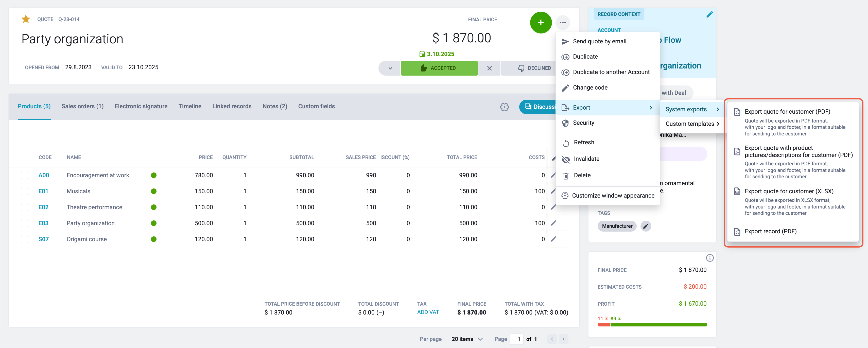Click the previous page arrow
868x348 pixels.
[x=552, y=339]
